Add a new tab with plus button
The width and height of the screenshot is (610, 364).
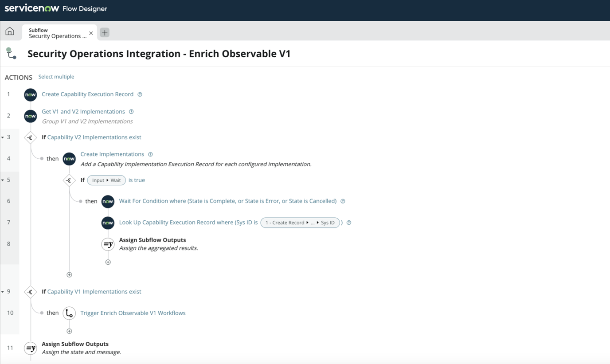(105, 32)
